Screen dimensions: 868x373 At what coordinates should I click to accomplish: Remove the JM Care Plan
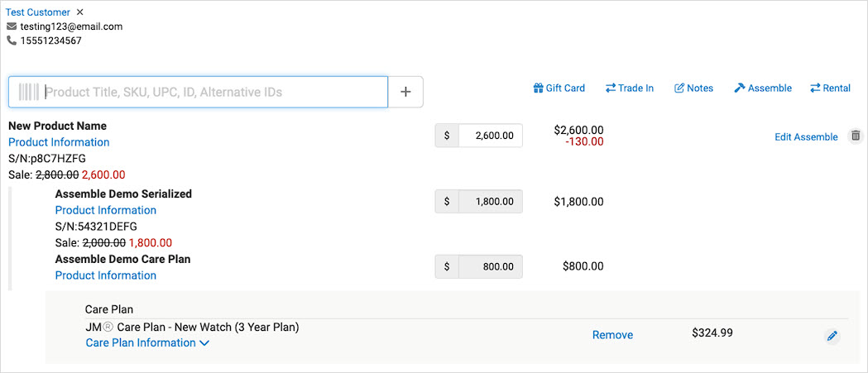(613, 335)
